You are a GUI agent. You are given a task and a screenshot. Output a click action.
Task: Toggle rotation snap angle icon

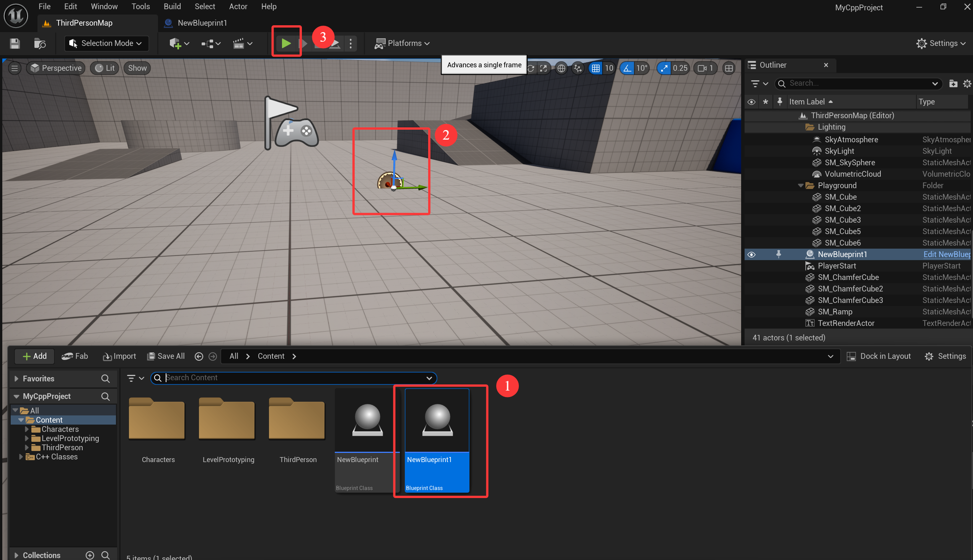(x=627, y=68)
